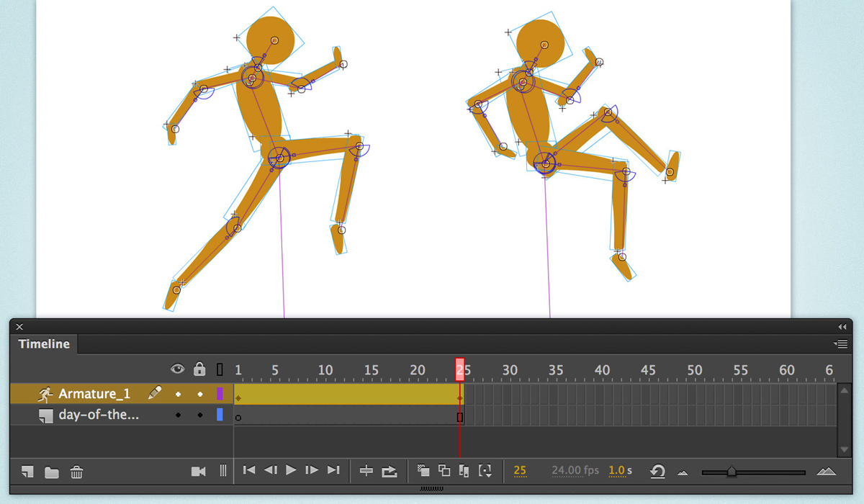Lock all layers with the padlock icon
The image size is (864, 504).
point(201,368)
